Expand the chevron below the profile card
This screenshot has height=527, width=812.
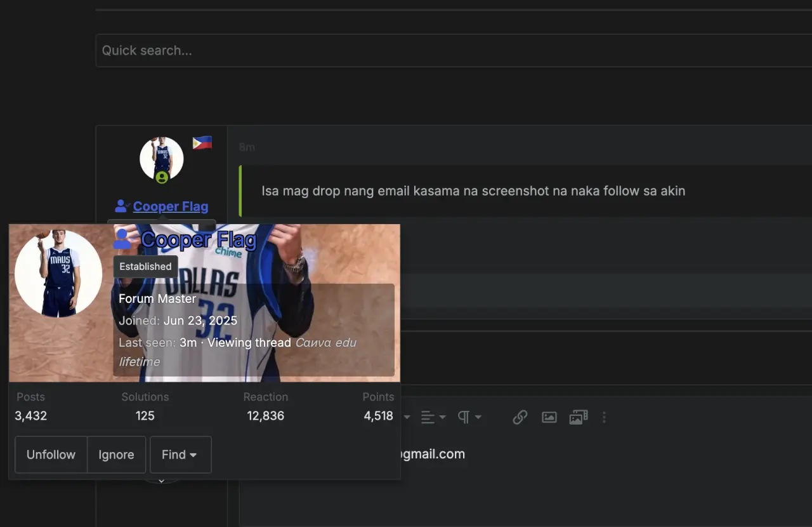click(x=161, y=481)
